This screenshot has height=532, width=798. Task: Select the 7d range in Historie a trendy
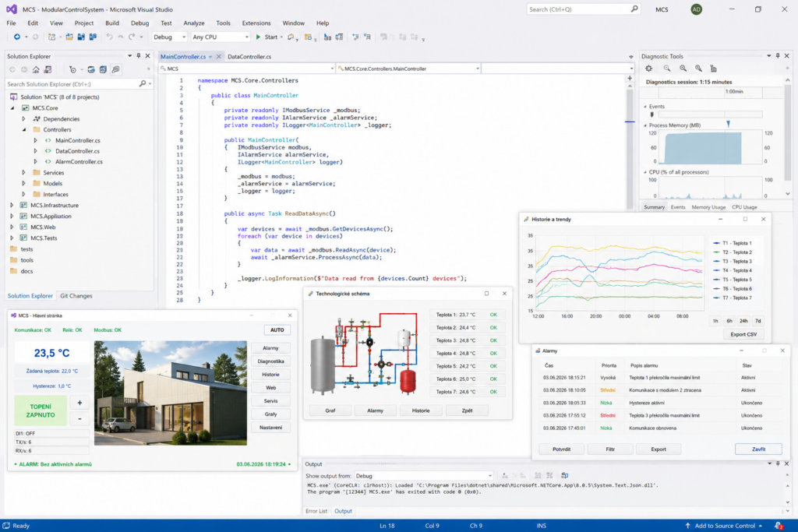click(x=757, y=321)
